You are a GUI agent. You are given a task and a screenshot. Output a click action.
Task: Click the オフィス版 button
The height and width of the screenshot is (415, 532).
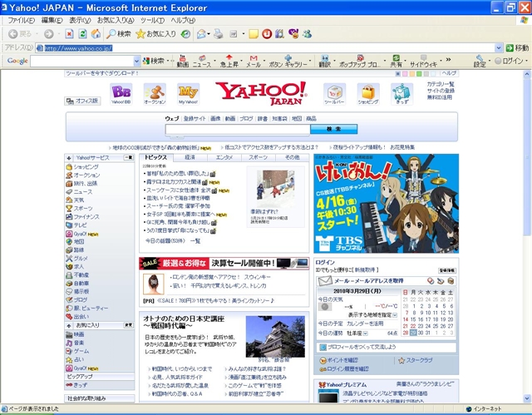click(82, 101)
